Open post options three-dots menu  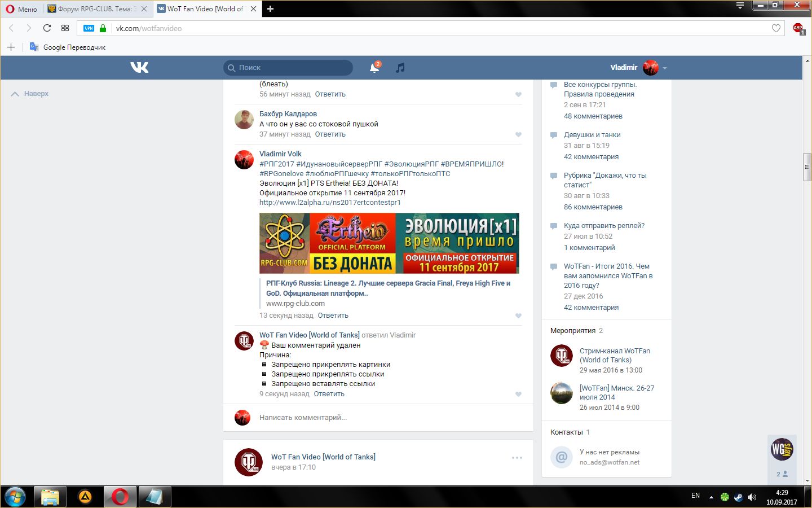517,458
